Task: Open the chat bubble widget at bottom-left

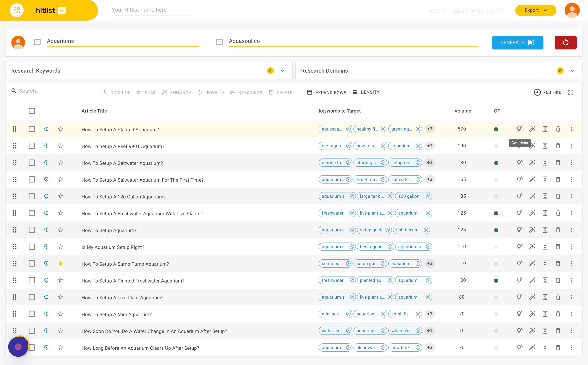Action: (18, 347)
